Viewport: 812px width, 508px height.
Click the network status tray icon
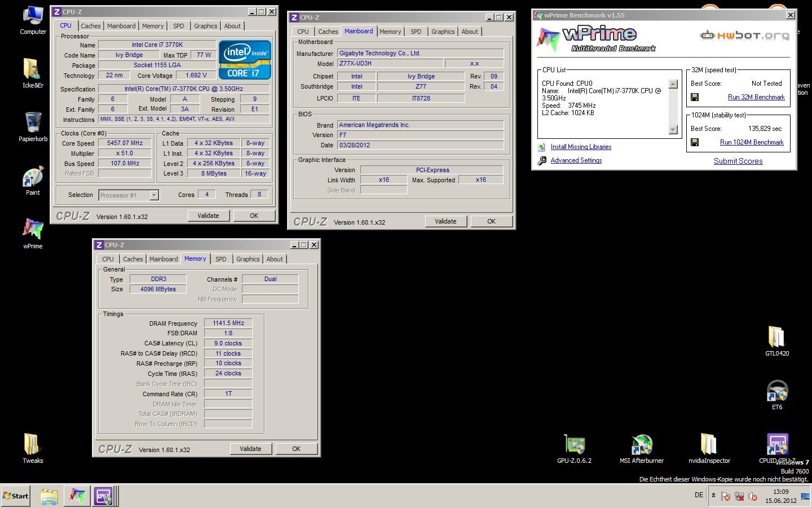[739, 496]
